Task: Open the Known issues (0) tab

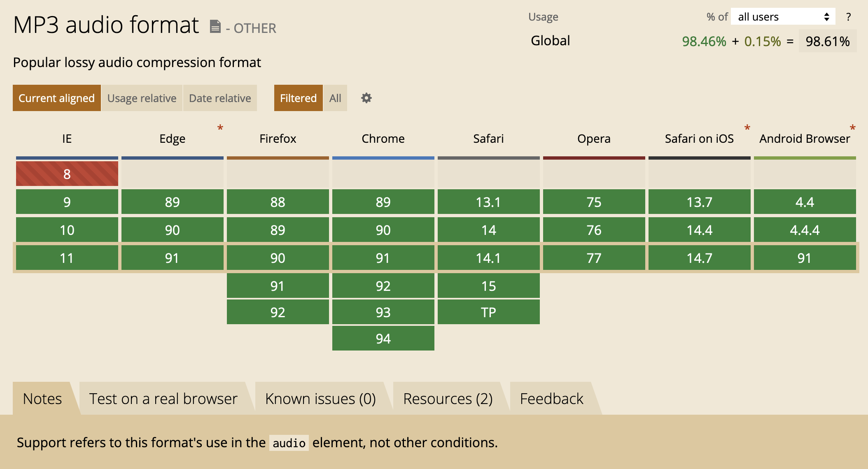Action: pos(320,399)
